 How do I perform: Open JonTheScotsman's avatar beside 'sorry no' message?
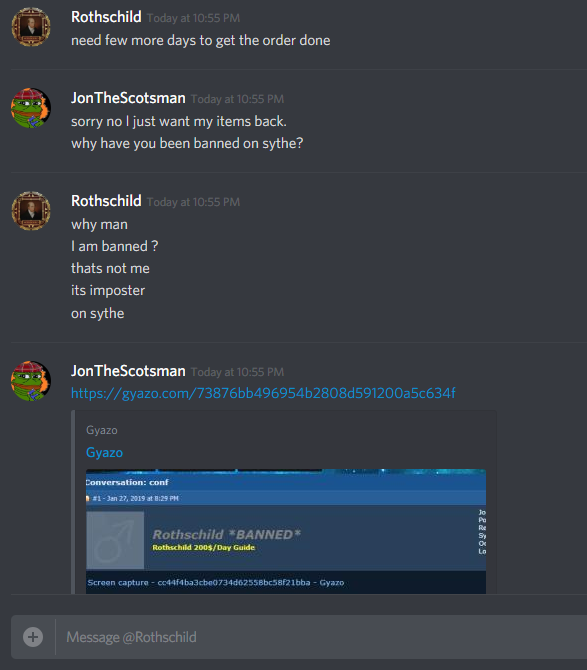point(31,108)
